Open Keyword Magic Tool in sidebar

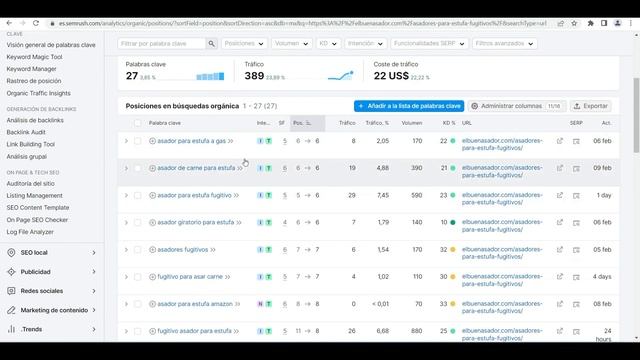pyautogui.click(x=34, y=57)
